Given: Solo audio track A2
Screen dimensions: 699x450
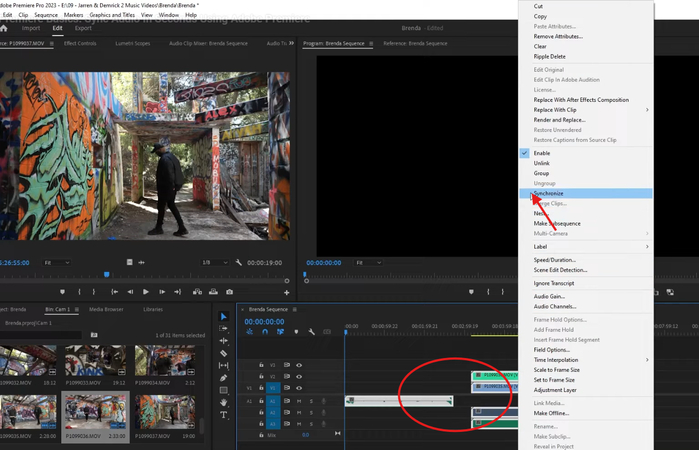Looking at the screenshot, I should point(311,413).
